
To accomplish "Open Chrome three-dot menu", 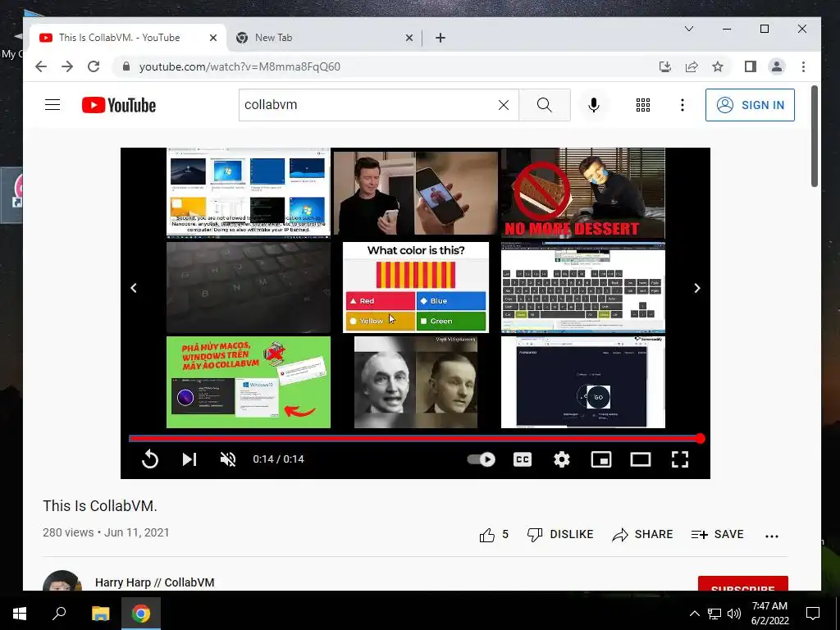I will (803, 66).
